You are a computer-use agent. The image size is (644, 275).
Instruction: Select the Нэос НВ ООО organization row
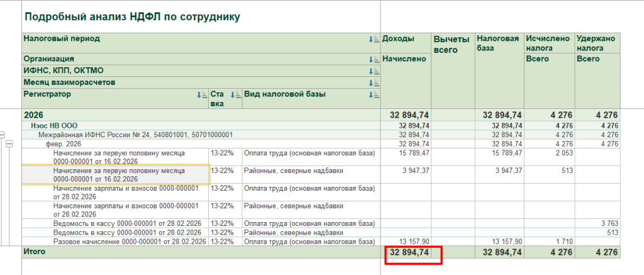point(189,126)
